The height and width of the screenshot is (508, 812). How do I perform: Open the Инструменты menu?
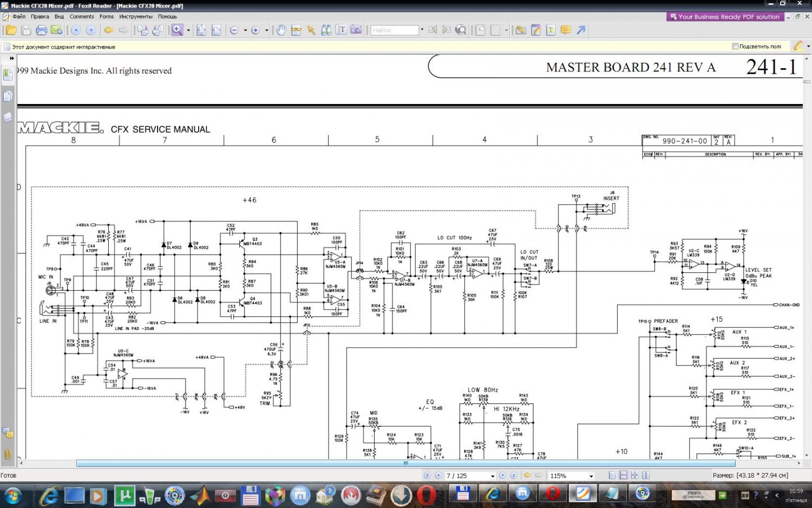pos(136,16)
